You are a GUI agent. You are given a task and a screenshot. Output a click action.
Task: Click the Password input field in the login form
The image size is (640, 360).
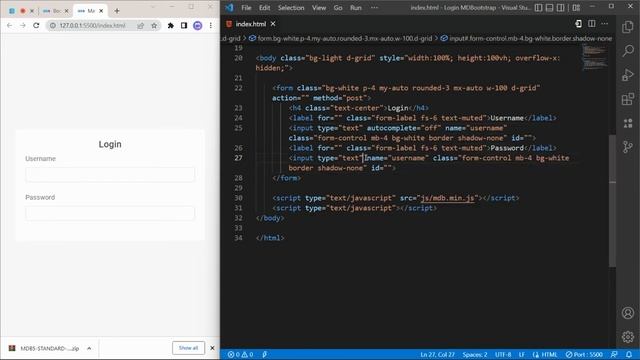point(110,213)
